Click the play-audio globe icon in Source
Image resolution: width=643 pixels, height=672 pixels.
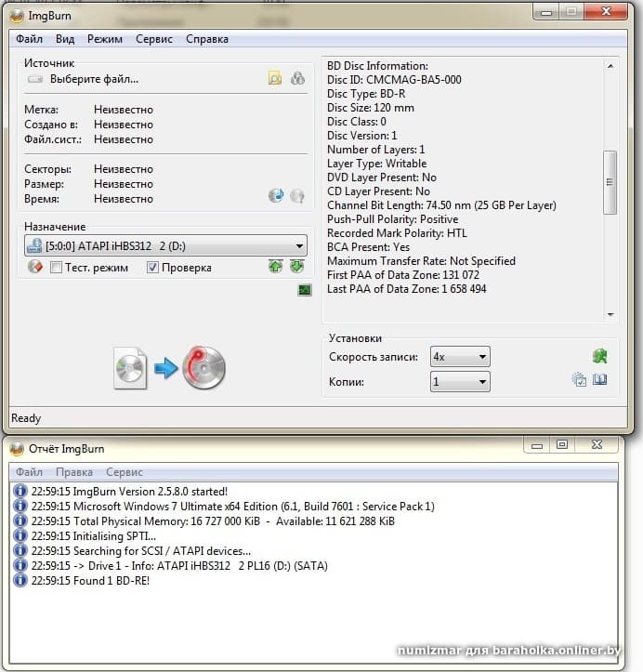(x=276, y=195)
